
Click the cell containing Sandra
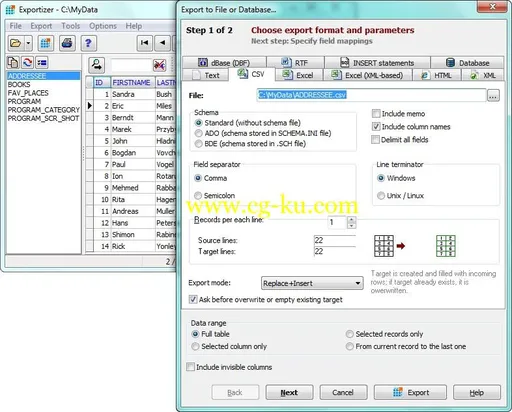coord(133,94)
